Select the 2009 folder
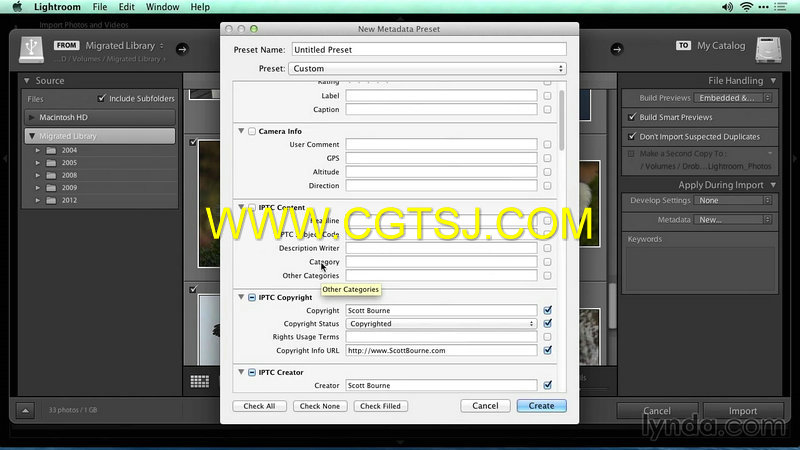800x450 pixels. coord(69,188)
